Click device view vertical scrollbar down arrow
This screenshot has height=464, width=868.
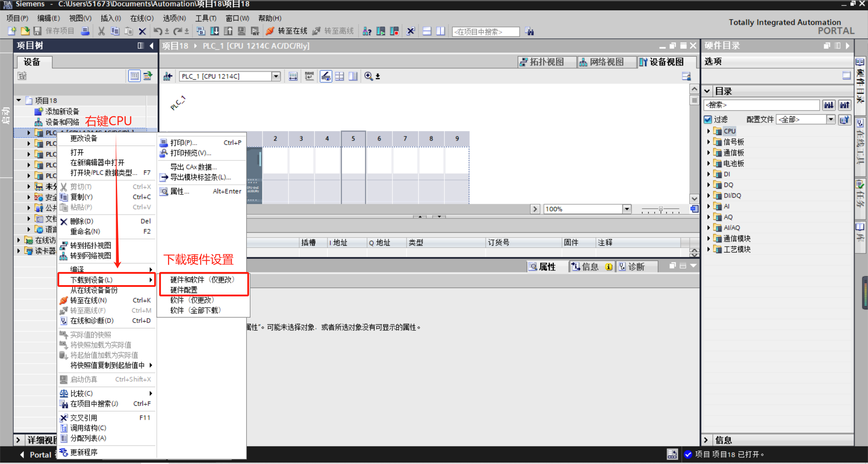694,198
